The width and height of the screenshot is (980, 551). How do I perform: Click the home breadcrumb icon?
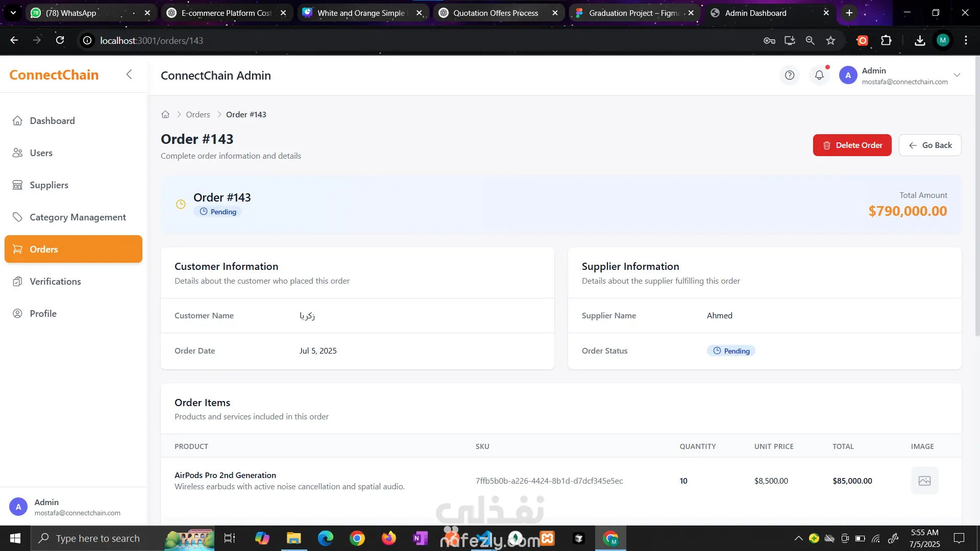point(165,114)
